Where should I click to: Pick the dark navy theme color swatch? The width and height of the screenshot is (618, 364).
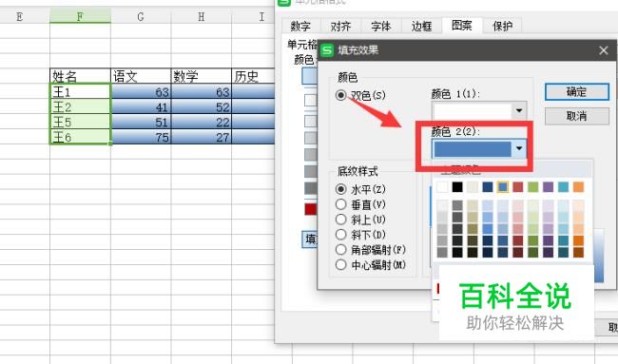click(x=488, y=187)
